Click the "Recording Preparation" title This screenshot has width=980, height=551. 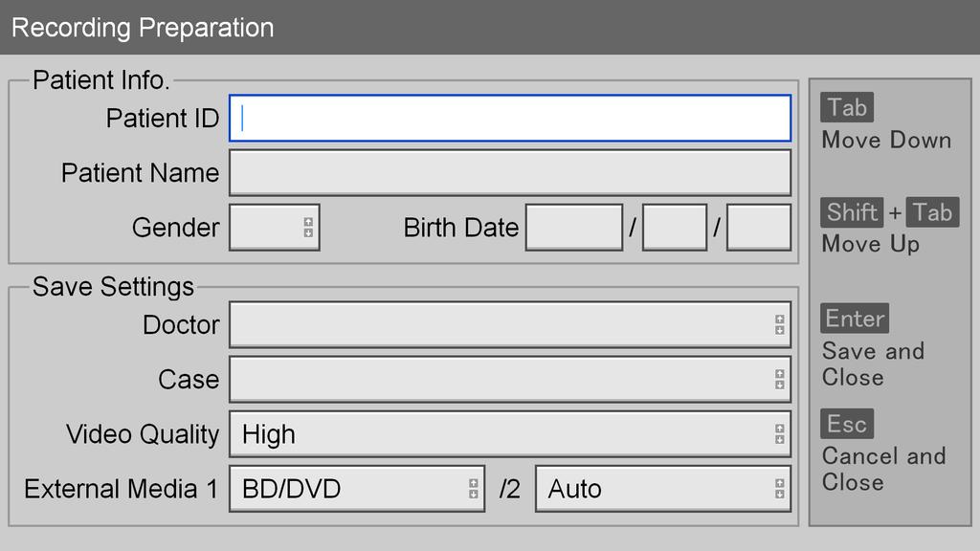point(143,28)
